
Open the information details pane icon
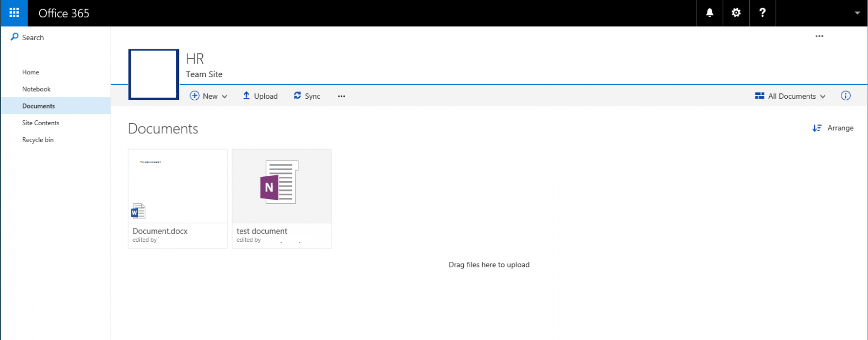click(846, 95)
